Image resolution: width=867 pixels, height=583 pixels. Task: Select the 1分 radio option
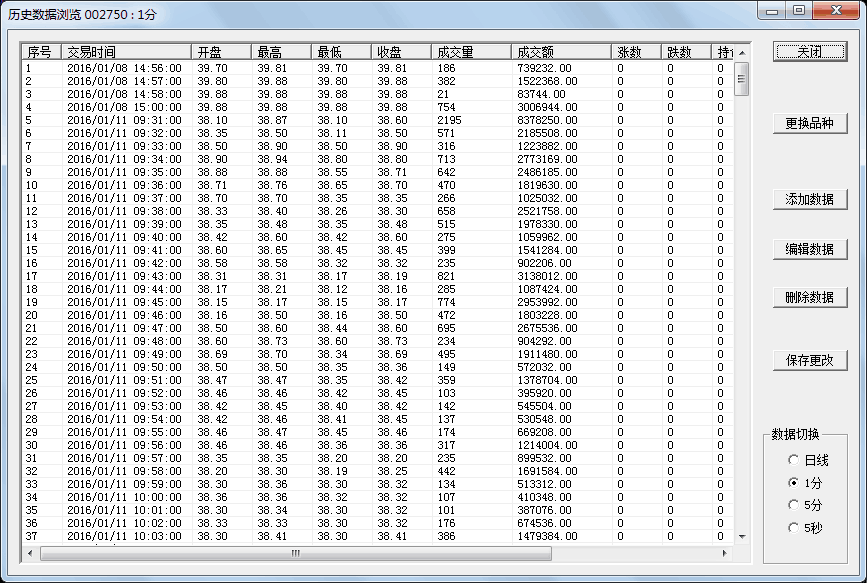click(x=794, y=482)
